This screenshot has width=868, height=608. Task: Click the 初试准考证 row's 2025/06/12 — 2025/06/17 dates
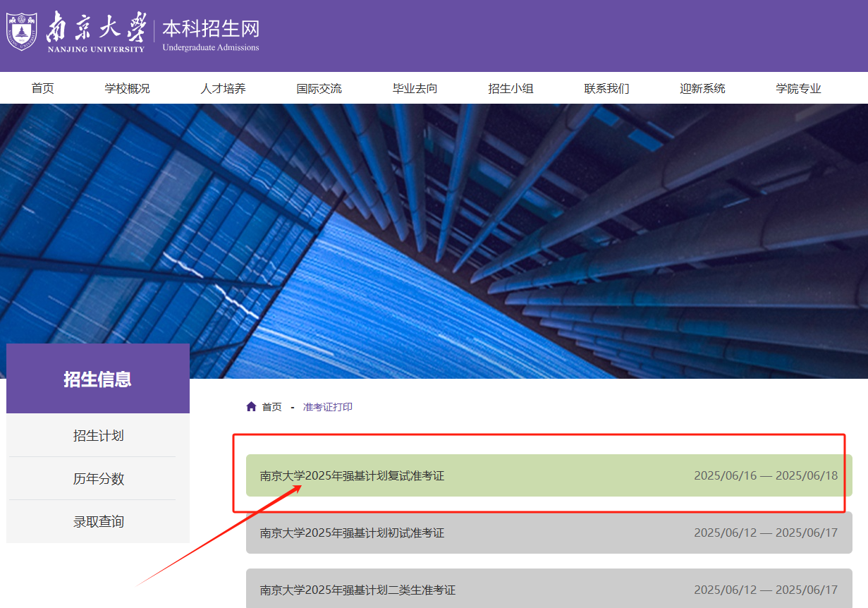[x=766, y=533]
